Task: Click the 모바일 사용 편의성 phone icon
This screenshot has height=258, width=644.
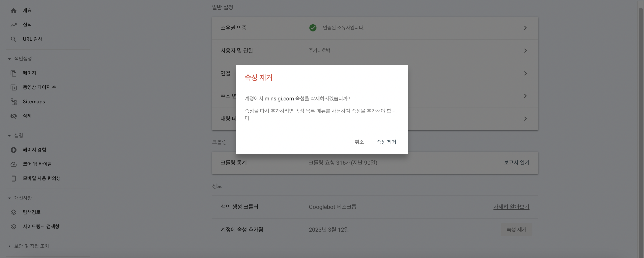Action: click(13, 178)
